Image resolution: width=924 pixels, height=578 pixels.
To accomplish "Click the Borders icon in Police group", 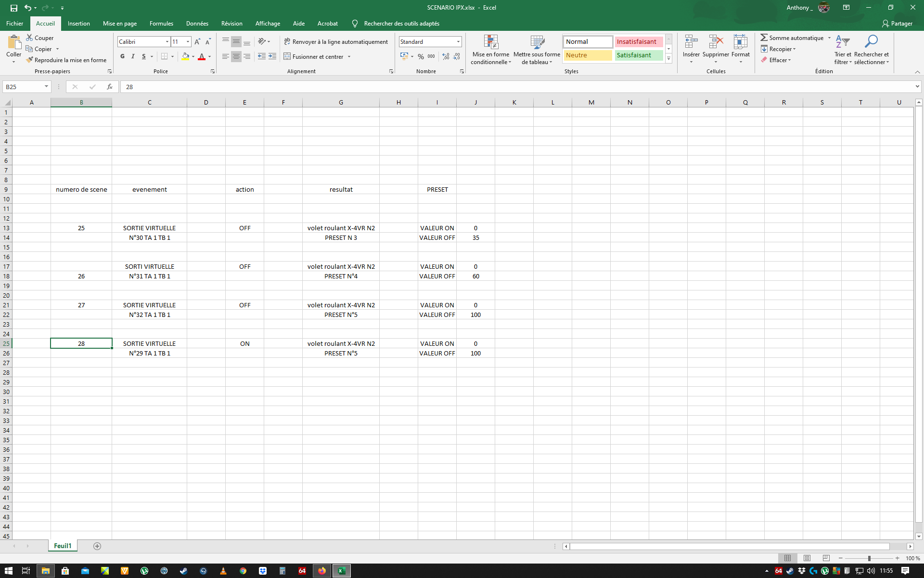I will point(165,56).
